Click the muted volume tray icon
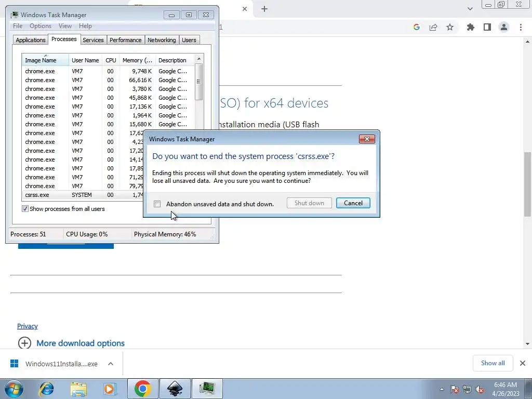 point(480,389)
